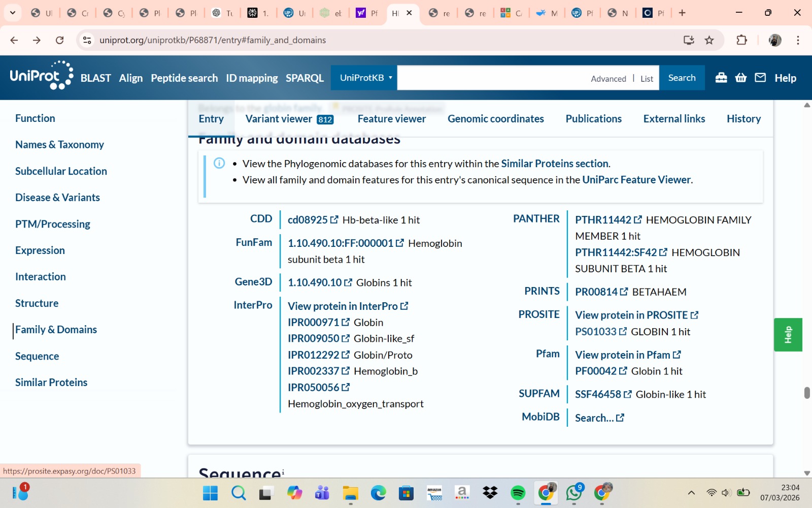
Task: Open the UniProt toolbox icon in header
Action: pyautogui.click(x=721, y=78)
